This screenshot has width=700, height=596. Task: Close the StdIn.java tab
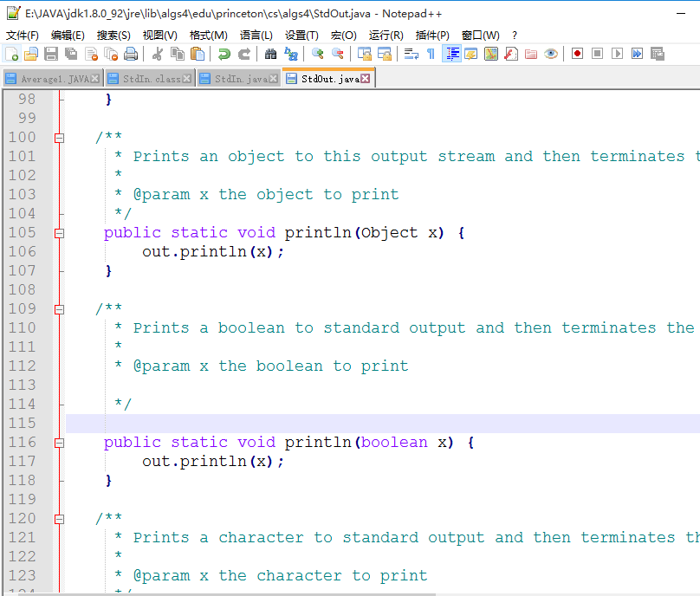pos(273,79)
